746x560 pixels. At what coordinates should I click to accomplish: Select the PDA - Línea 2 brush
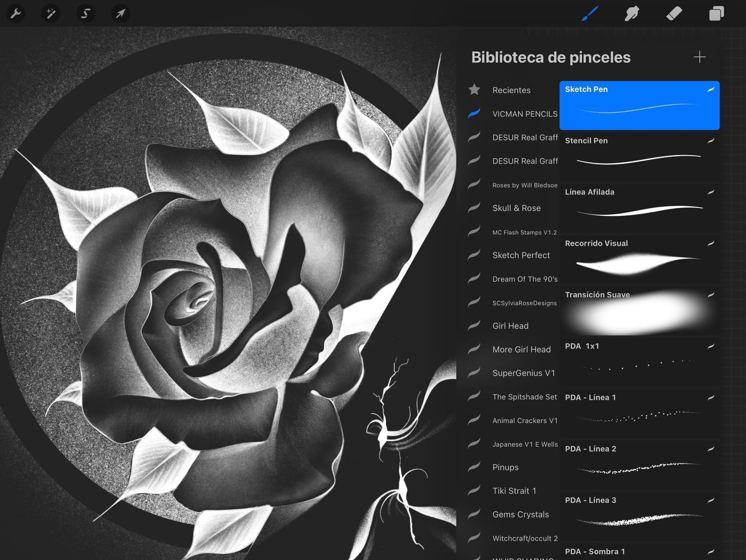pos(640,464)
